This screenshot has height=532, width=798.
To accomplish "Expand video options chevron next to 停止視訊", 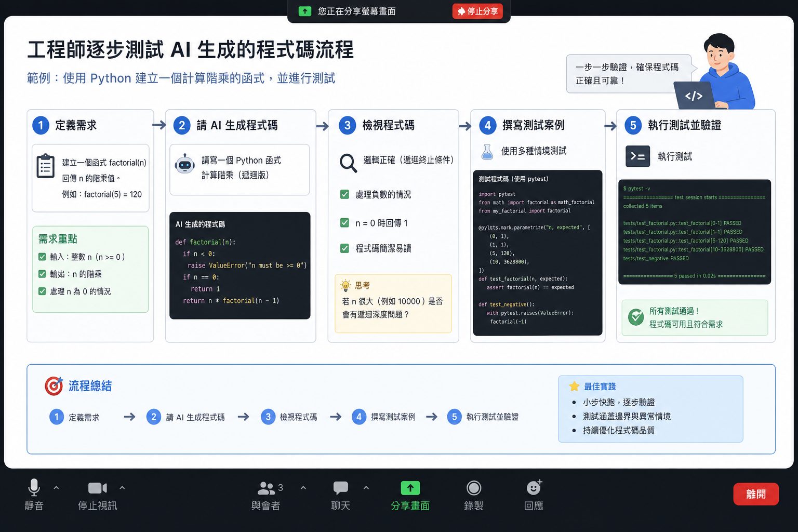I will tap(122, 488).
